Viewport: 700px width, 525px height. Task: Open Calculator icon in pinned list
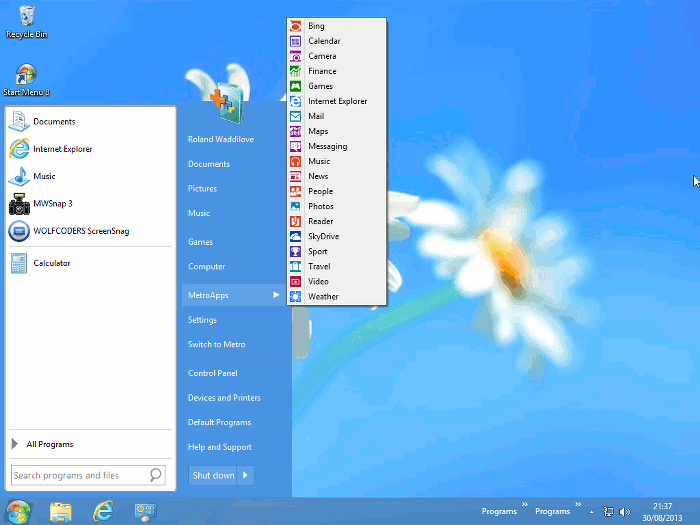(19, 263)
